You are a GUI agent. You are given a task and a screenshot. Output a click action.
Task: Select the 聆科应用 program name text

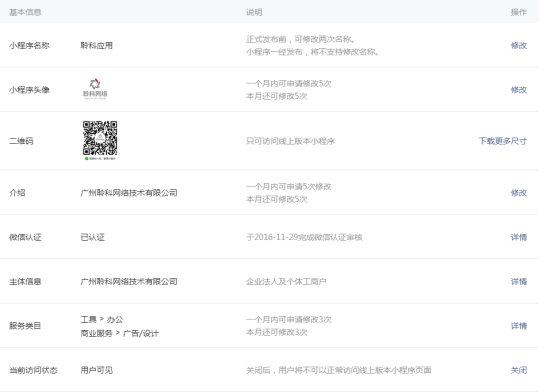(x=96, y=46)
